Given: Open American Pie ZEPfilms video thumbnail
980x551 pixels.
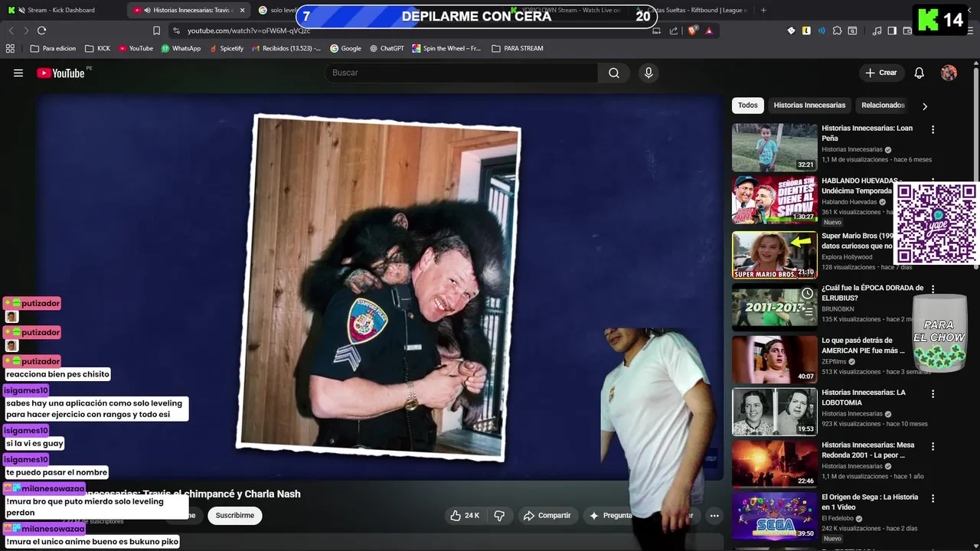Looking at the screenshot, I should tap(774, 359).
